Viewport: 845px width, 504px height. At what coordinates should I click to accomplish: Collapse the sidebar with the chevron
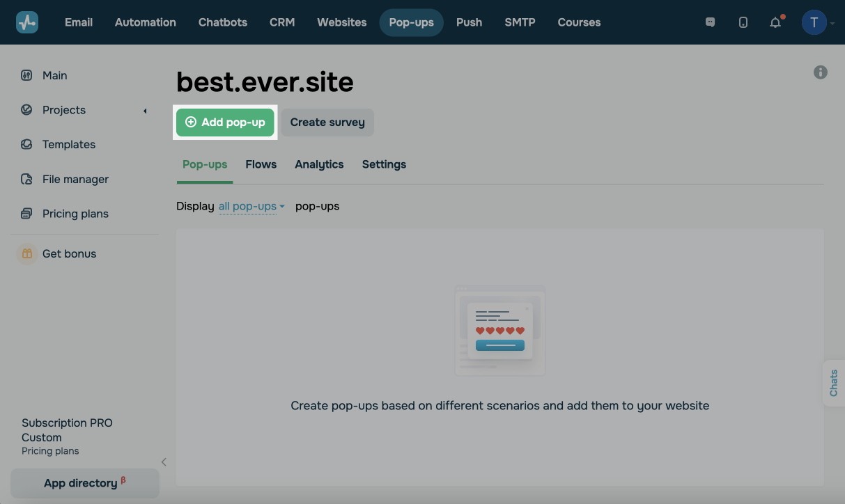[x=164, y=462]
